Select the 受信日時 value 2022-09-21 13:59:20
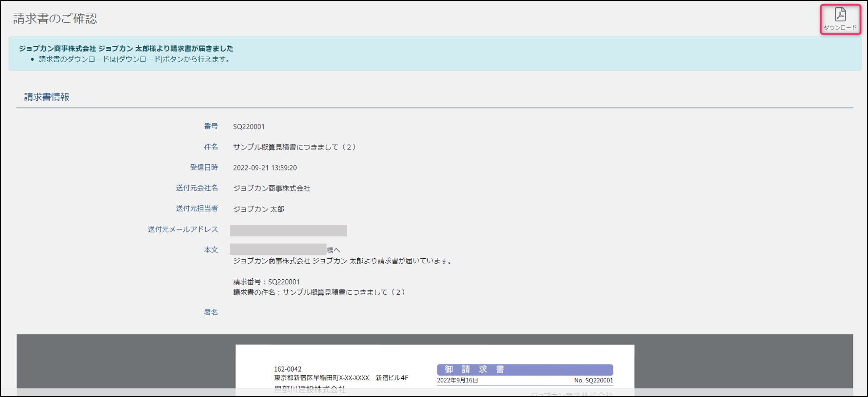868x397 pixels. (265, 168)
